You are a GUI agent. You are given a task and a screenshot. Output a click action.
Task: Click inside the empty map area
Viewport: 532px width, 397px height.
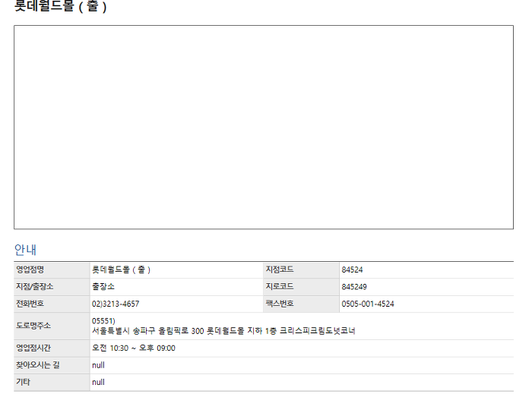tap(264, 127)
